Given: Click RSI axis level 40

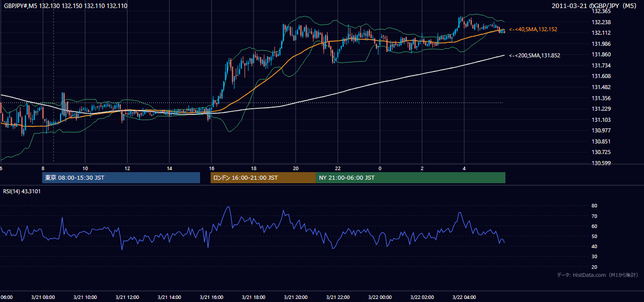Looking at the screenshot, I should click(x=594, y=246).
